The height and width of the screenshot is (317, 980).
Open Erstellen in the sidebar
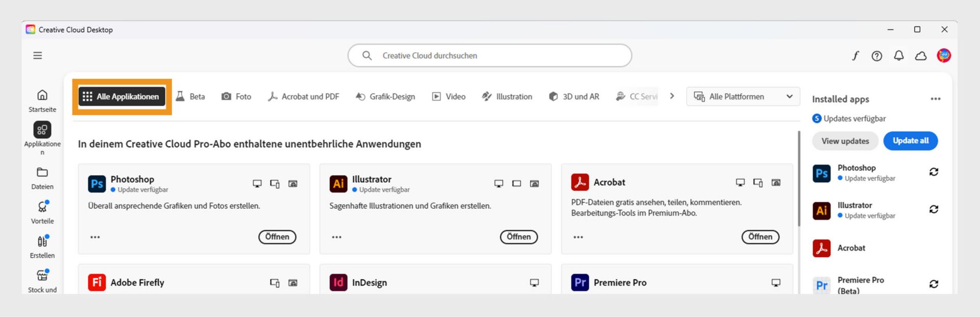(42, 247)
